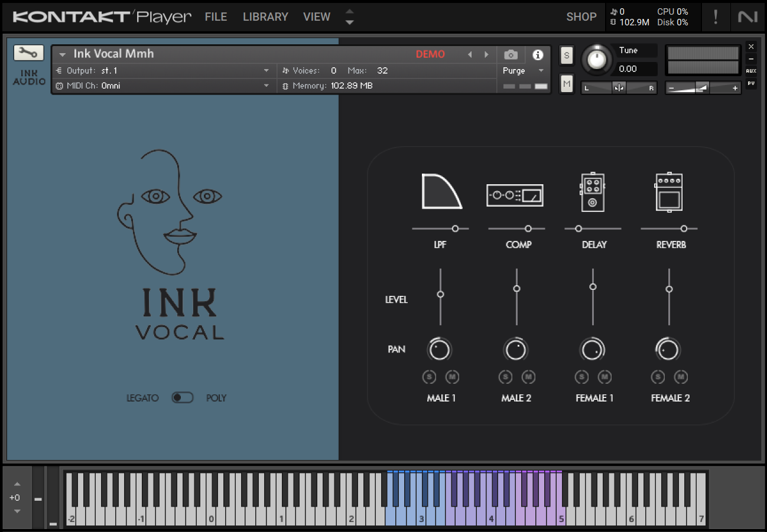Click the DELAY amount slider handle
767x532 pixels.
click(578, 229)
